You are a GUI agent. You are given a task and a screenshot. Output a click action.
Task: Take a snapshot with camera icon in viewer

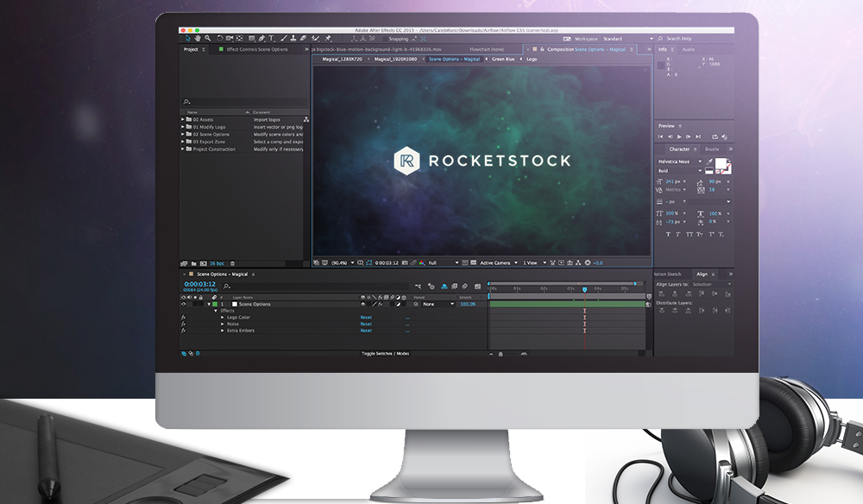coord(405,263)
